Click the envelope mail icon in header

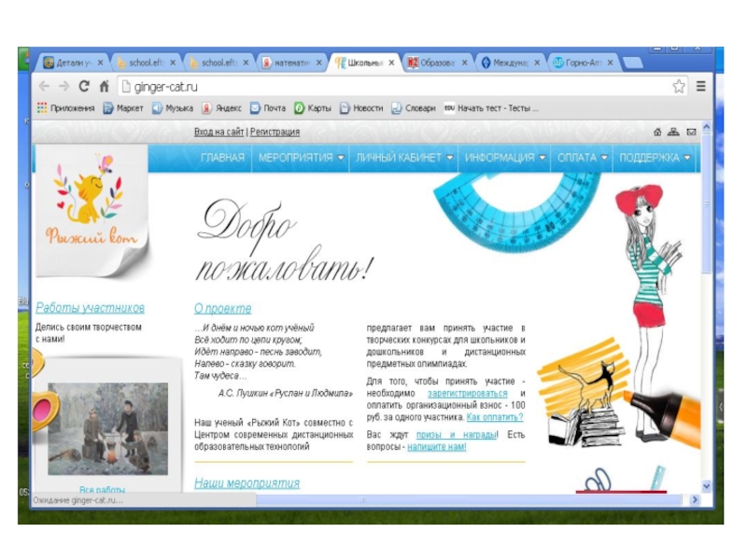[691, 132]
